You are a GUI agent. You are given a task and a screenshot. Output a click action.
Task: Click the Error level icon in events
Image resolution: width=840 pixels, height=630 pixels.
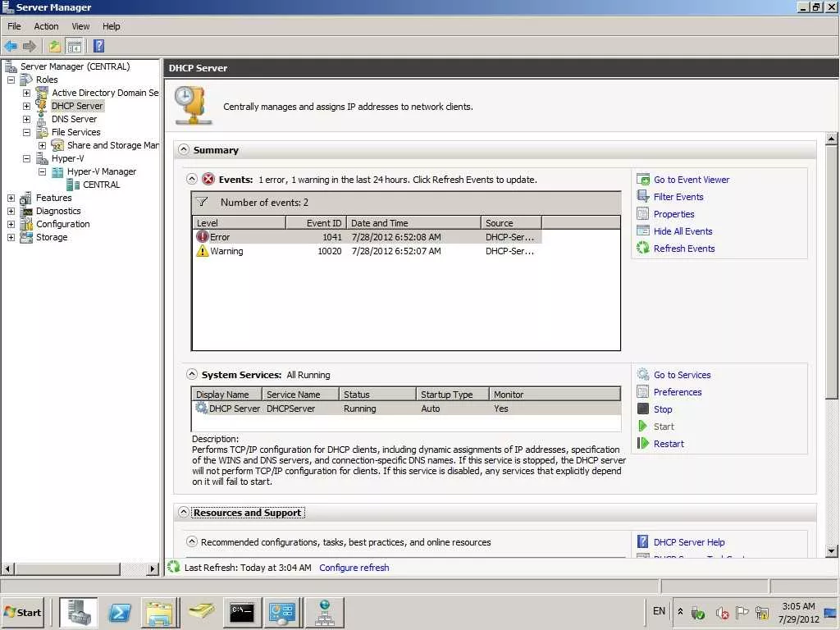(x=203, y=236)
